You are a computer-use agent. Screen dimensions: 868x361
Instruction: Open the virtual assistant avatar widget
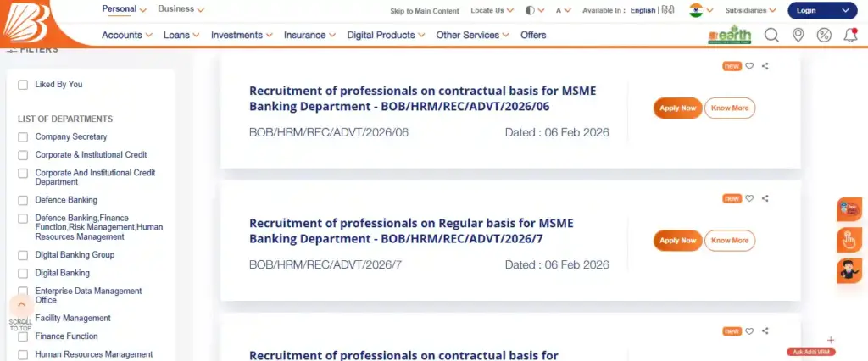[x=849, y=270]
